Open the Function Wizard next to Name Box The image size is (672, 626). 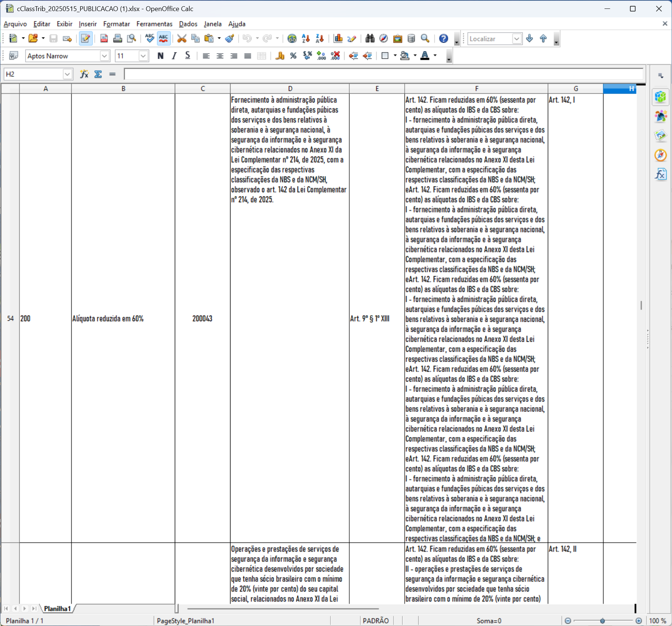tap(84, 74)
